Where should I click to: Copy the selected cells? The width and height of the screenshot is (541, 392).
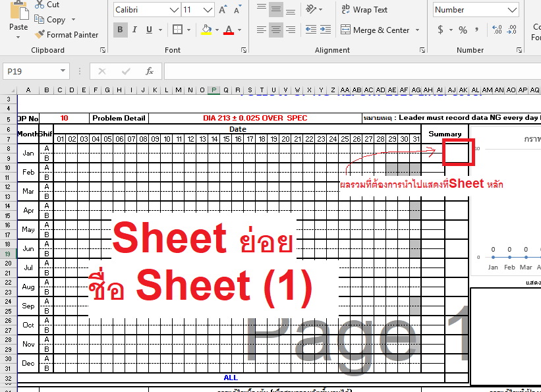click(x=40, y=20)
